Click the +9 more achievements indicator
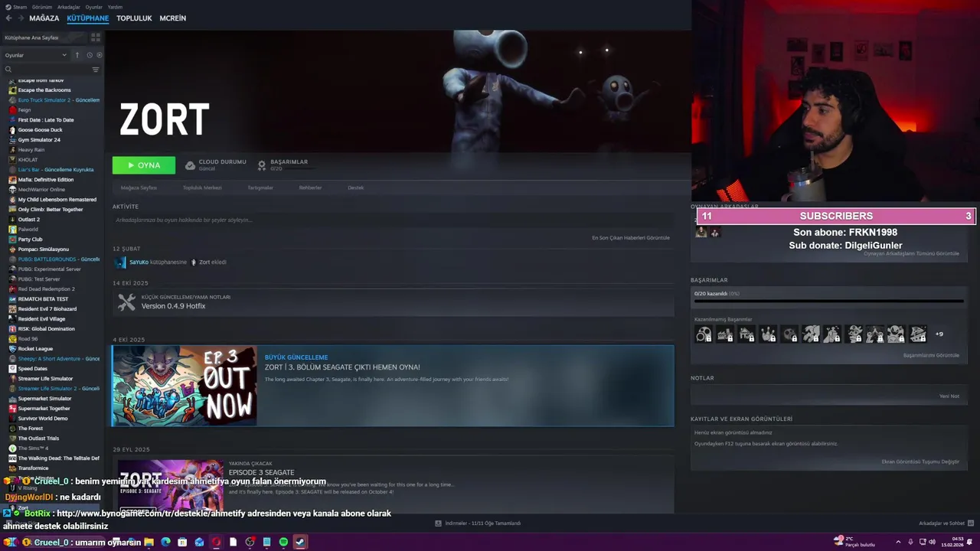980x551 pixels. [x=939, y=334]
